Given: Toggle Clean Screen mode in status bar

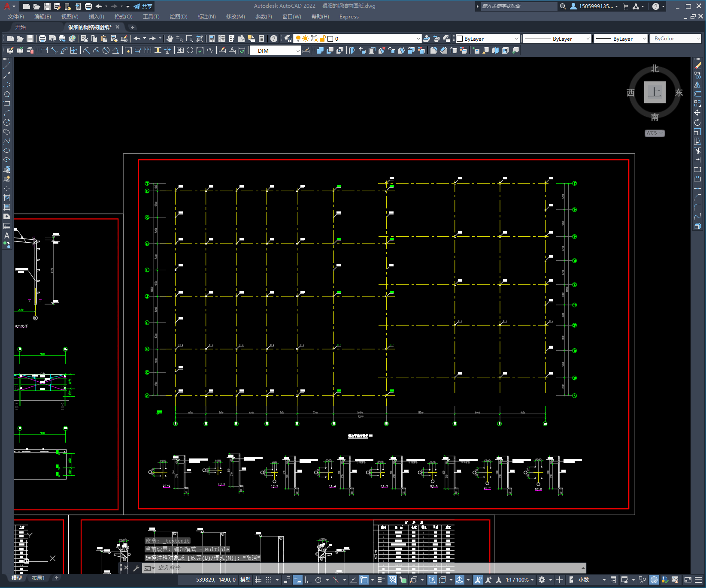Looking at the screenshot, I should pyautogui.click(x=688, y=580).
